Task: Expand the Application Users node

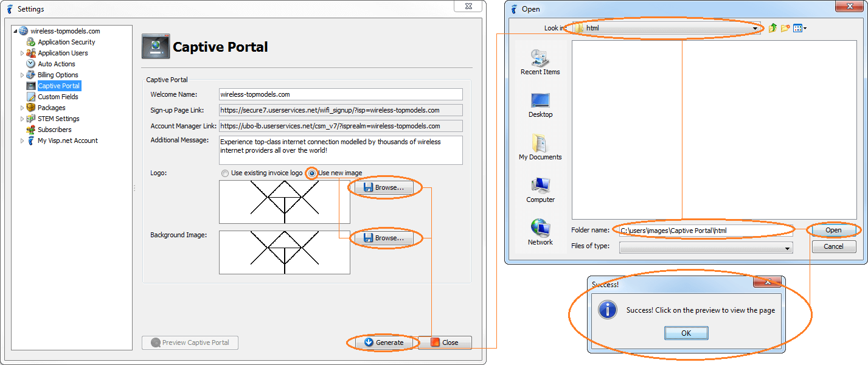Action: pos(23,53)
